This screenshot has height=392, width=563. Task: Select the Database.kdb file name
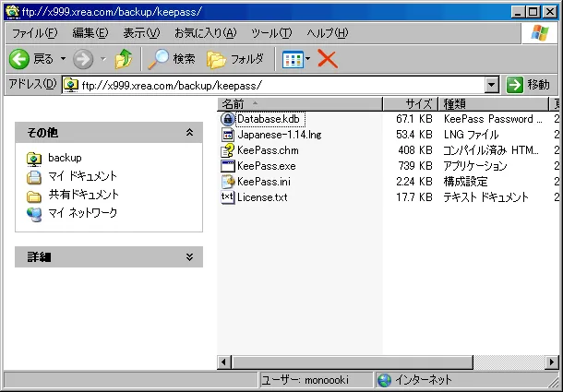pos(269,119)
